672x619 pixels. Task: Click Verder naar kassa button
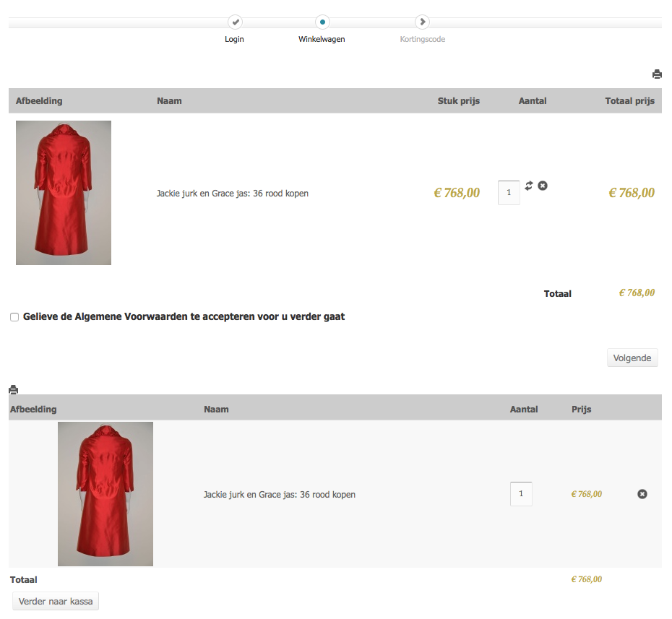(x=56, y=601)
